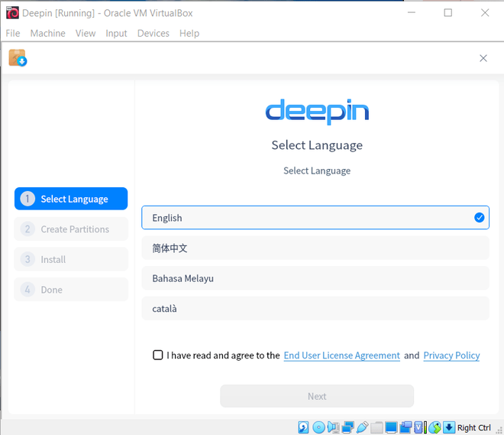This screenshot has height=435, width=504.
Task: Open the audio settings status icon
Action: [x=333, y=427]
